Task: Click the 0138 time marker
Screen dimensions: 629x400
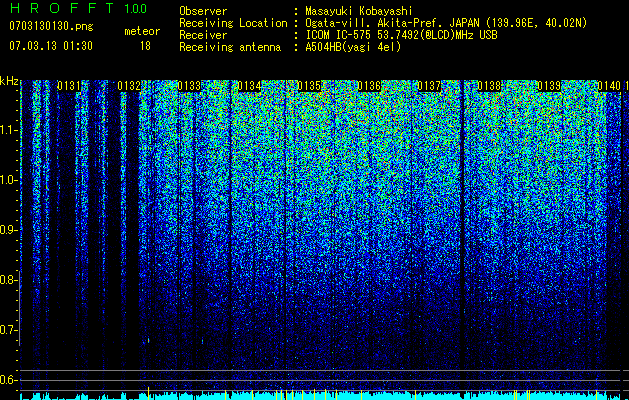Action: pos(489,86)
